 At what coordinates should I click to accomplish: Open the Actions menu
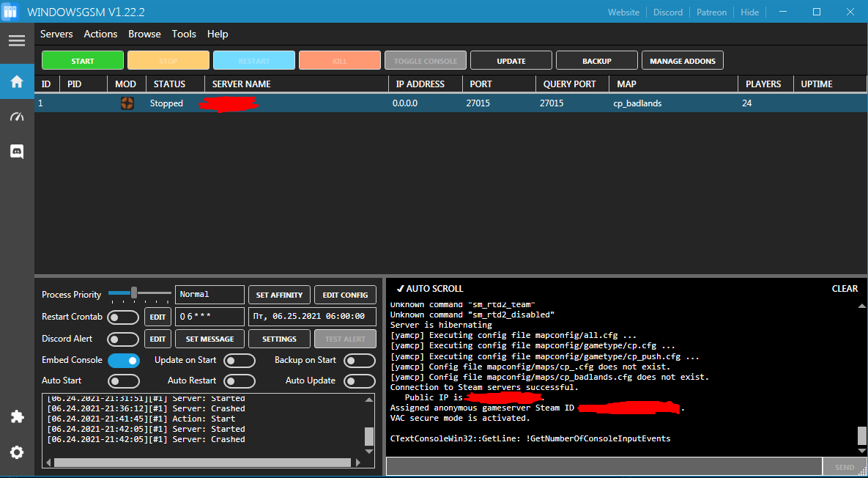(x=100, y=34)
